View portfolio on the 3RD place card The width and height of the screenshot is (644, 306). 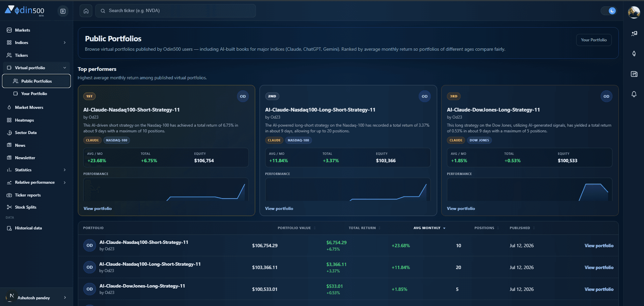coord(461,209)
